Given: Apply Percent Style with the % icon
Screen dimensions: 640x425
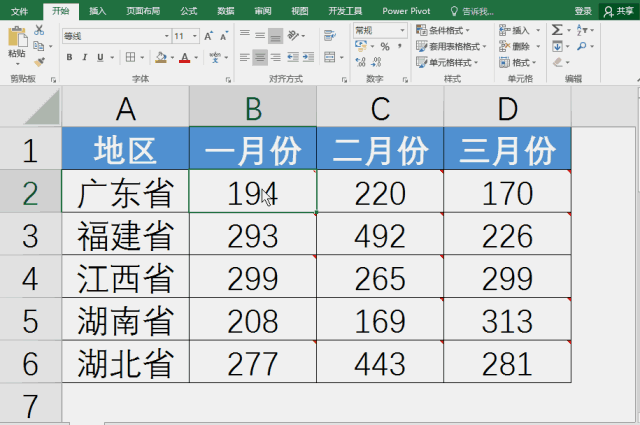Looking at the screenshot, I should point(384,46).
